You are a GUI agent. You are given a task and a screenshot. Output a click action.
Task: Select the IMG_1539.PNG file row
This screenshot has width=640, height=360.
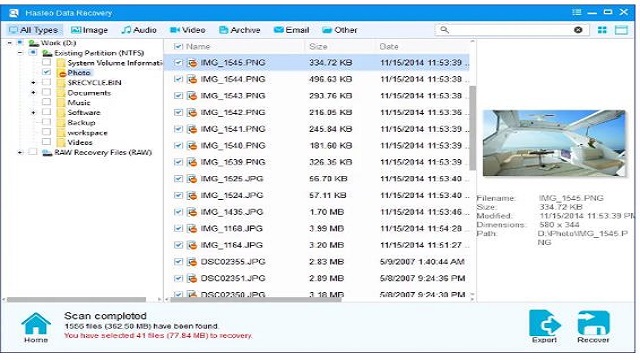317,162
